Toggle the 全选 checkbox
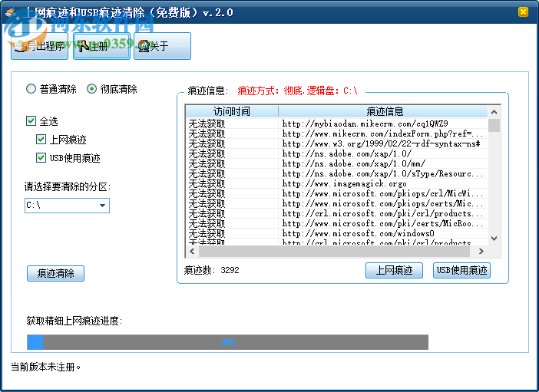Viewport: 539px width, 392px height. coord(31,121)
